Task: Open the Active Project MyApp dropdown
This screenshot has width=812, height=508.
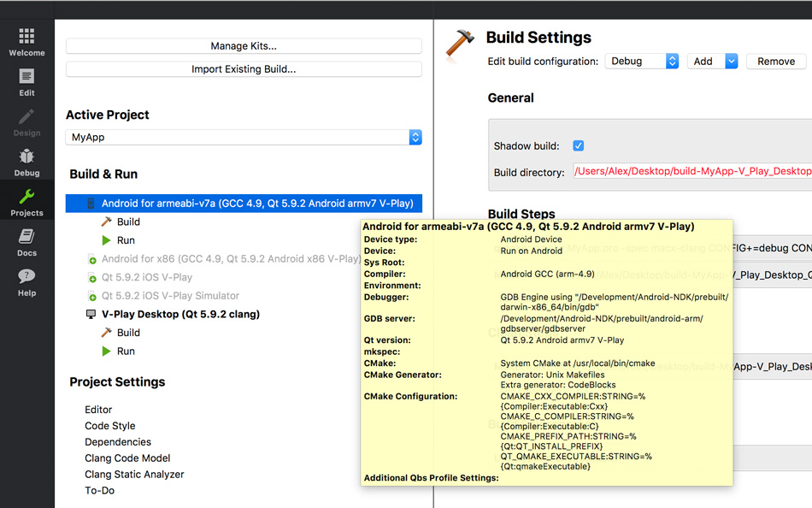Action: [244, 138]
